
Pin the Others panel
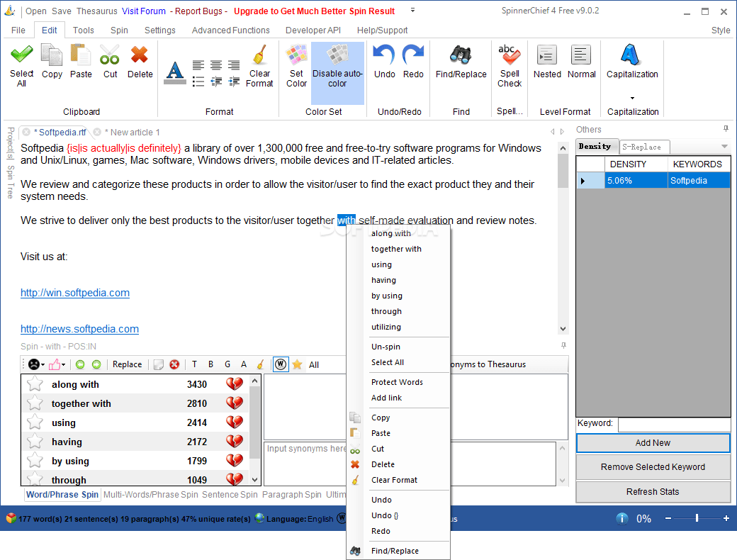(x=726, y=128)
